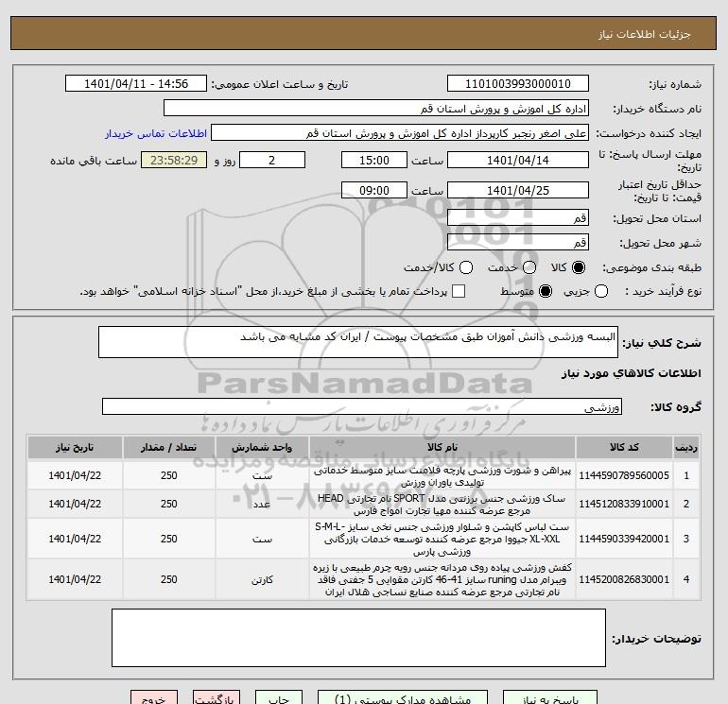Click the پاسخ به نیاز button
728x704 pixels.
tap(550, 697)
